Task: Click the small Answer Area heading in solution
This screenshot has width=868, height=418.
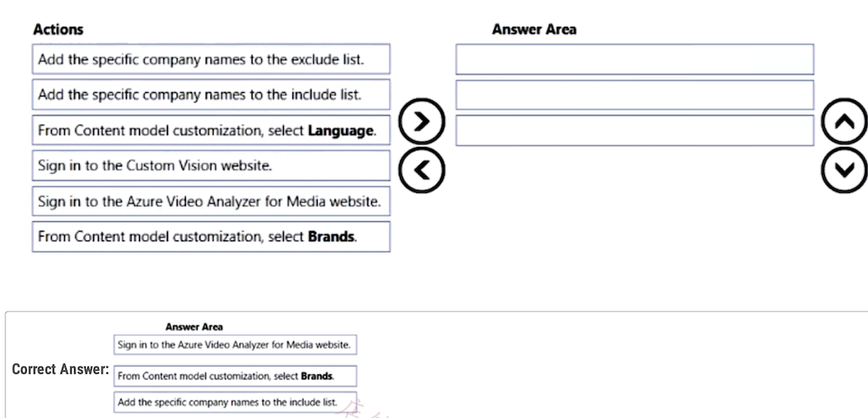Action: (x=194, y=327)
